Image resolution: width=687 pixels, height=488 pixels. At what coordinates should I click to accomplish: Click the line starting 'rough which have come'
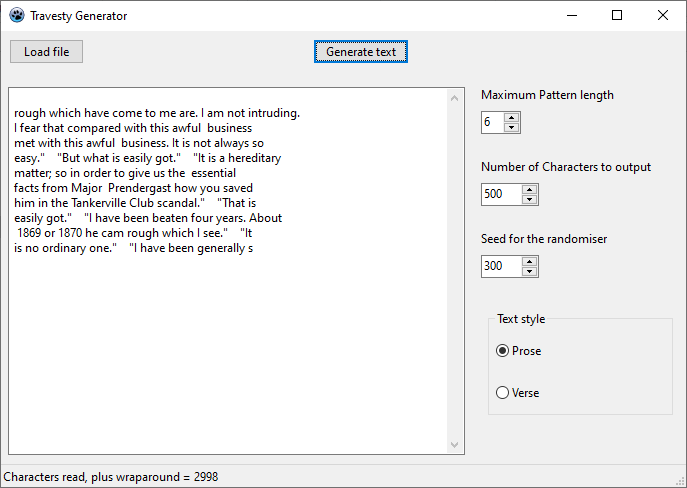(157, 113)
